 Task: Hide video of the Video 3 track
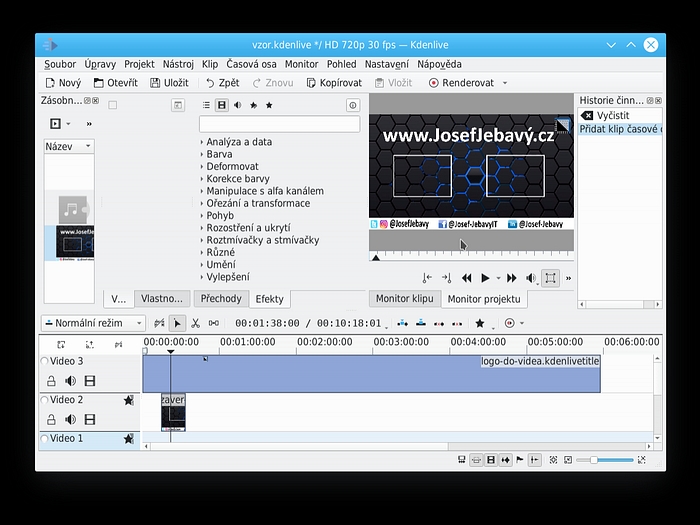tap(90, 381)
